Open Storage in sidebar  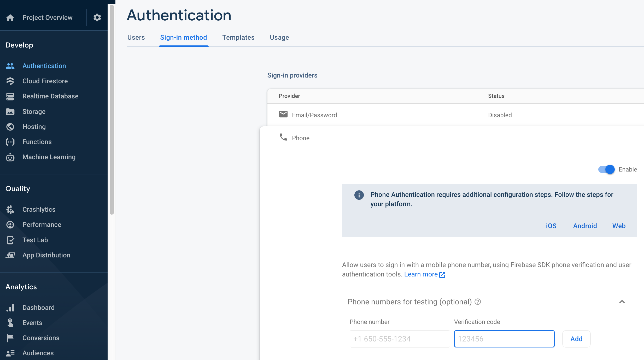click(34, 112)
